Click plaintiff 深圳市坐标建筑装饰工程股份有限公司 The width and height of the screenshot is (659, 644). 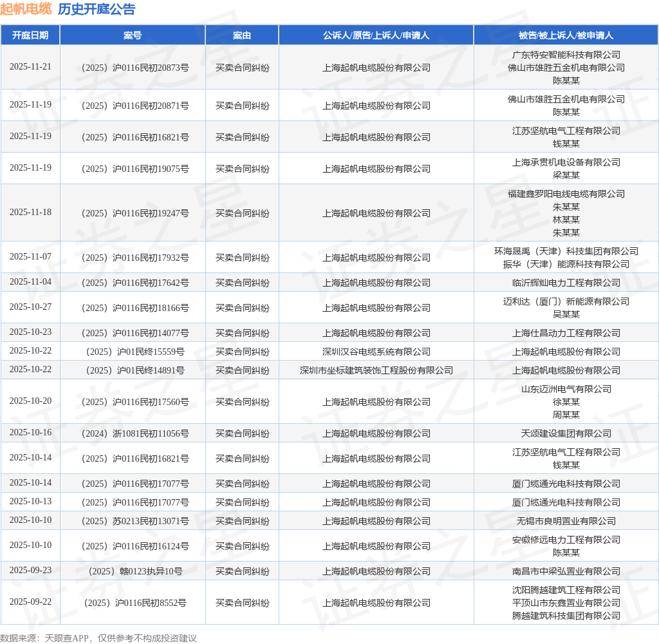(x=376, y=370)
